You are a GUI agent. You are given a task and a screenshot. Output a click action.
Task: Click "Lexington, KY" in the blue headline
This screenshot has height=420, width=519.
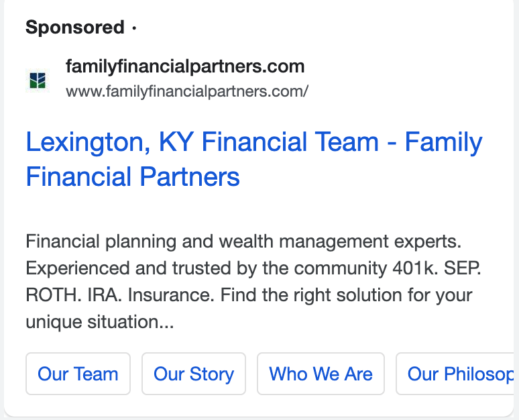coord(109,143)
